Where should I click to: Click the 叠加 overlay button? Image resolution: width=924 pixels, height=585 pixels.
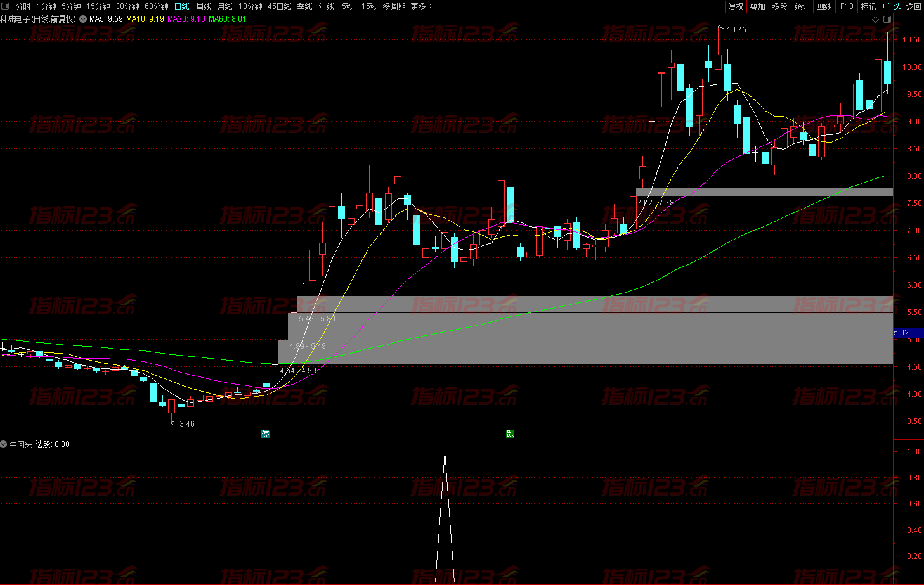pos(758,6)
